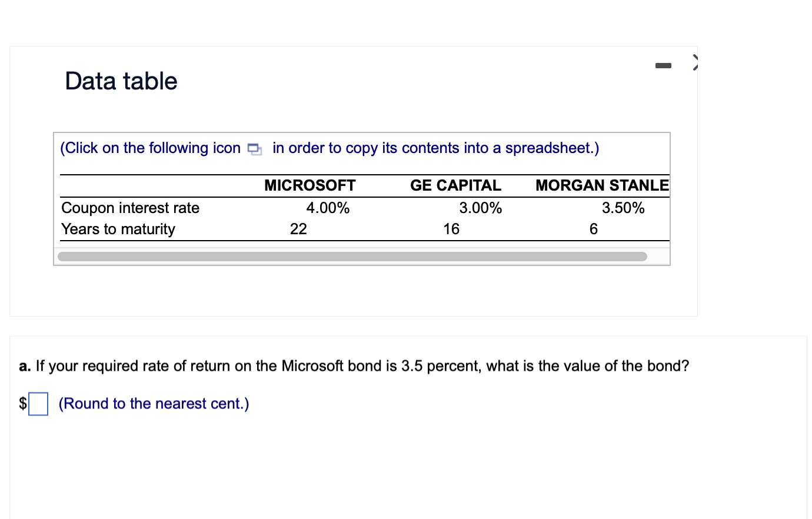This screenshot has width=812, height=519.
Task: Select the GE CAPITAL column header
Action: (456, 185)
